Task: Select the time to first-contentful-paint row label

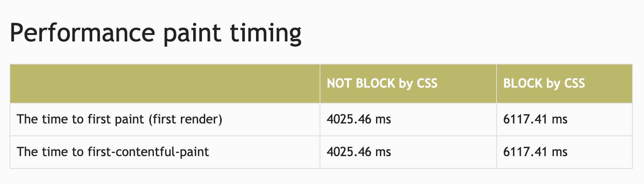Action: click(113, 152)
